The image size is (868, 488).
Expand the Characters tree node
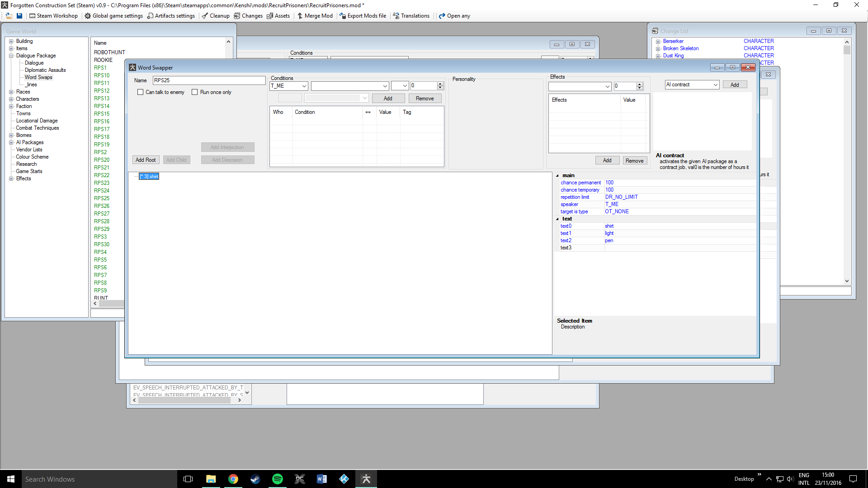click(x=11, y=99)
